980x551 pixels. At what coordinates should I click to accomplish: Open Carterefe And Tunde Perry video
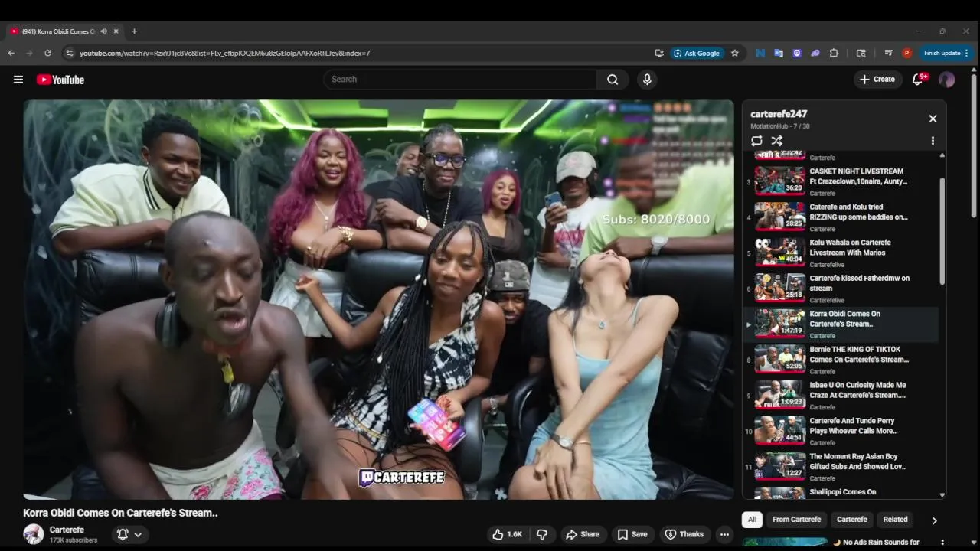click(841, 431)
